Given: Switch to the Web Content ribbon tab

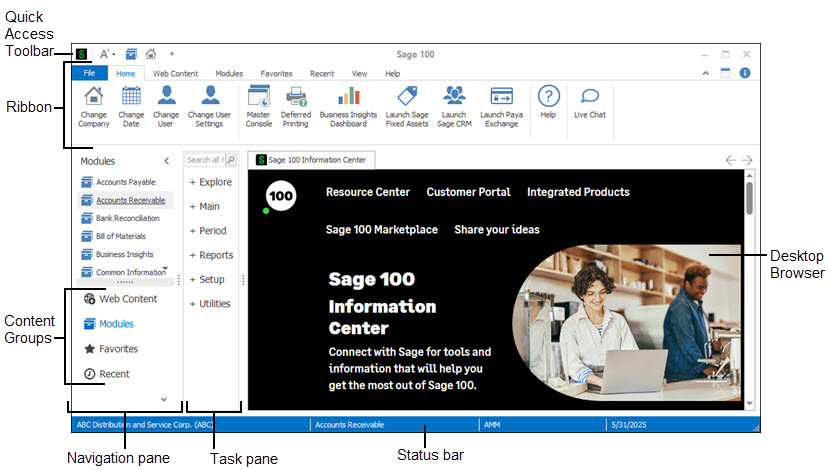Looking at the screenshot, I should [x=175, y=74].
